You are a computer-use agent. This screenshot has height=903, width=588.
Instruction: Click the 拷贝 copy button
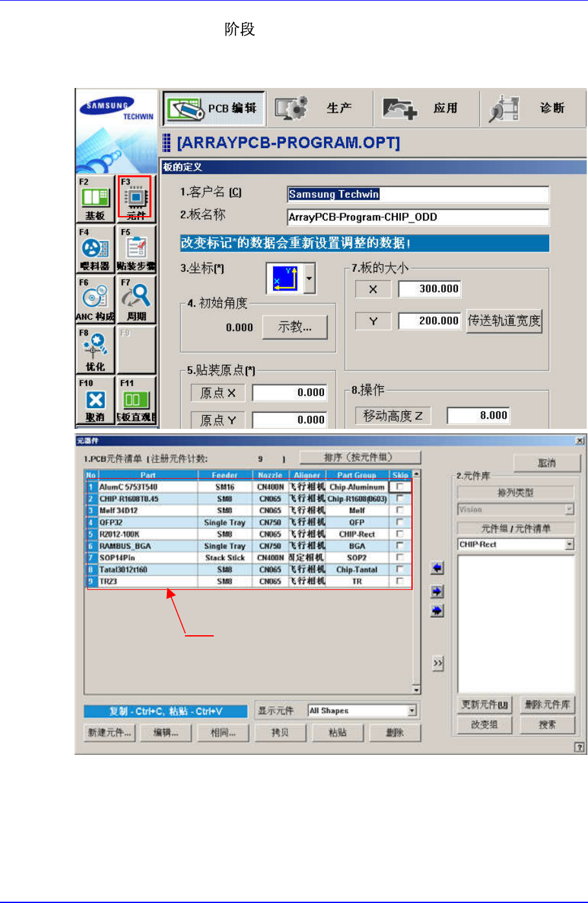280,733
